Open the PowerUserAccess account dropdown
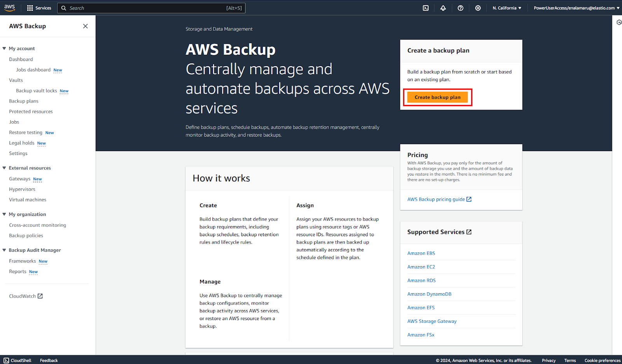 pos(576,8)
